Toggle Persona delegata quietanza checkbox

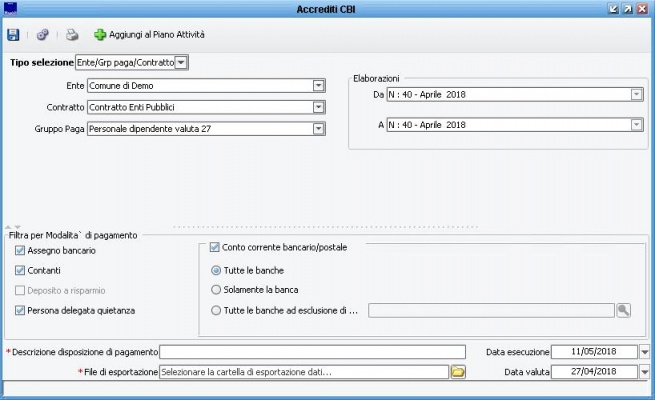coord(20,311)
